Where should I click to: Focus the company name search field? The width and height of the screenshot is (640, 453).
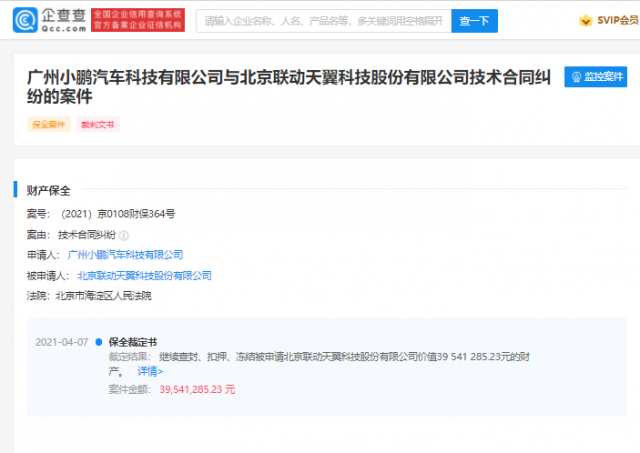[324, 21]
